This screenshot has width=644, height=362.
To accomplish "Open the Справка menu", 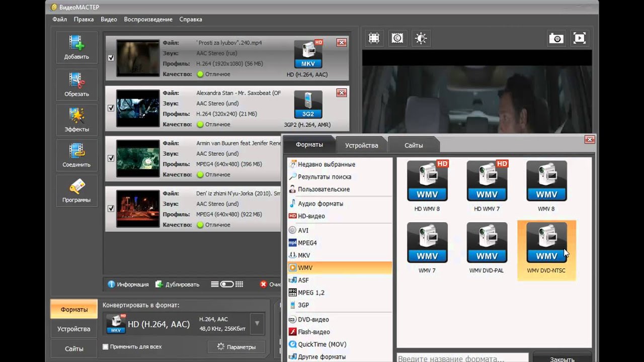I will [191, 19].
